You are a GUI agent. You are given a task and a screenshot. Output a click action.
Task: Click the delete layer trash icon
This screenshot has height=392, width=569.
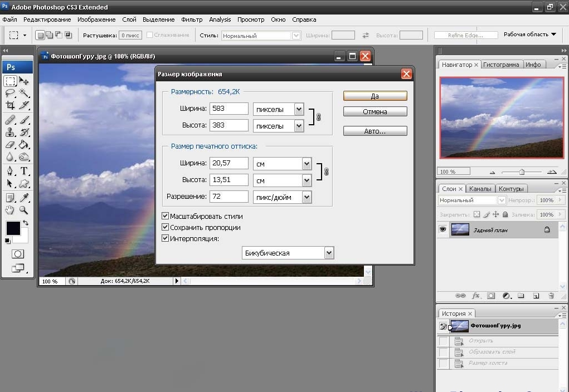pos(551,296)
